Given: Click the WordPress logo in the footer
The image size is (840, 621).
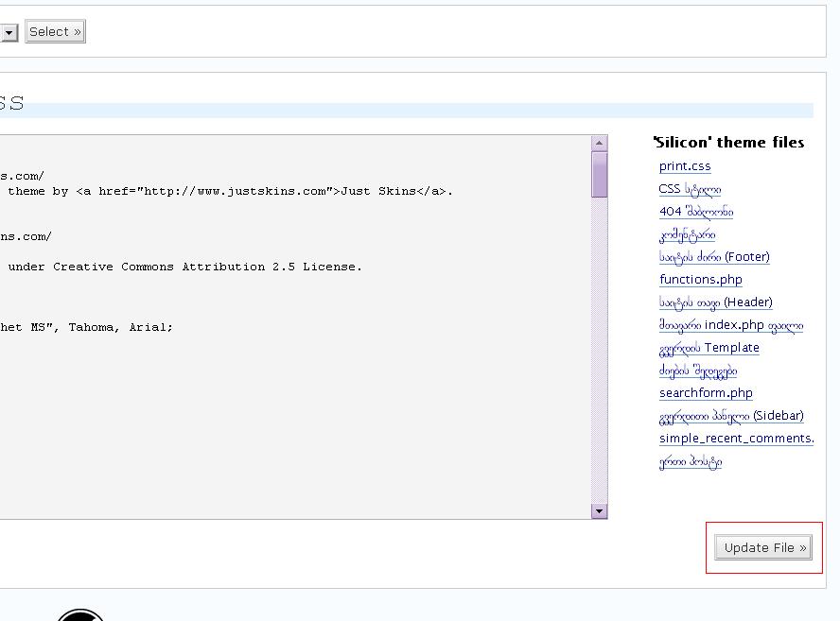Looking at the screenshot, I should pos(80,614).
